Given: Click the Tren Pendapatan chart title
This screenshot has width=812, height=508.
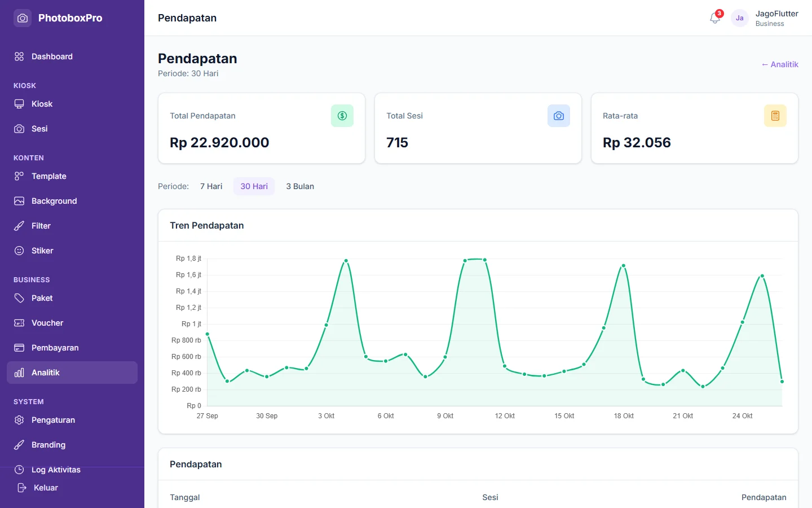Looking at the screenshot, I should coord(207,225).
